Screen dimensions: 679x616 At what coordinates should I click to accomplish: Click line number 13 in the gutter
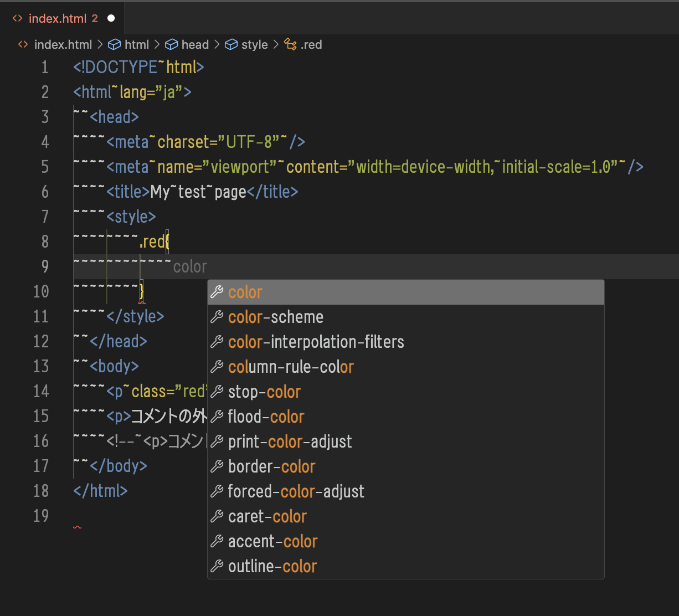point(41,366)
